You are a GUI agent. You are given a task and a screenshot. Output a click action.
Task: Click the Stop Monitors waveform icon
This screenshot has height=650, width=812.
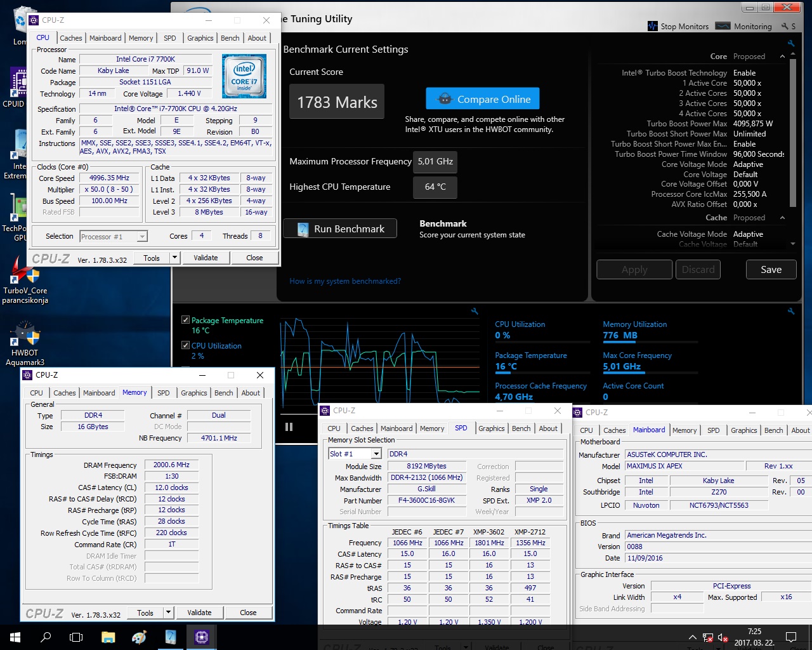pos(653,26)
